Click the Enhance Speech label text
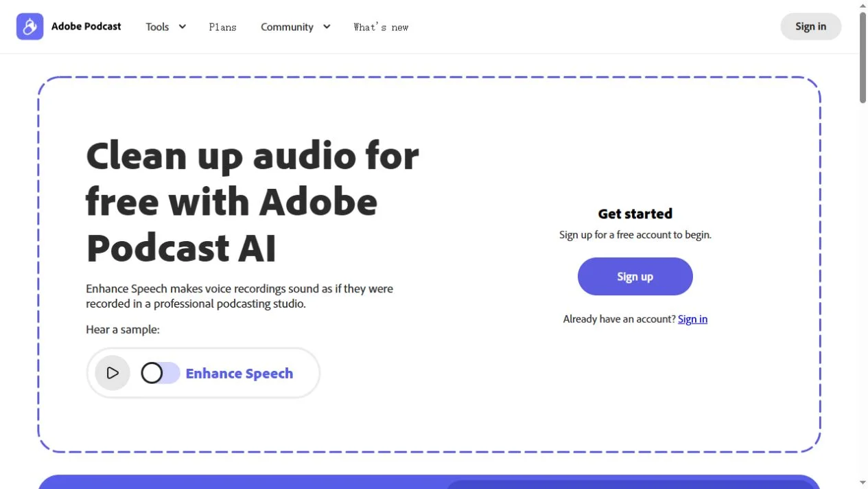Viewport: 868px width, 489px height. click(239, 374)
